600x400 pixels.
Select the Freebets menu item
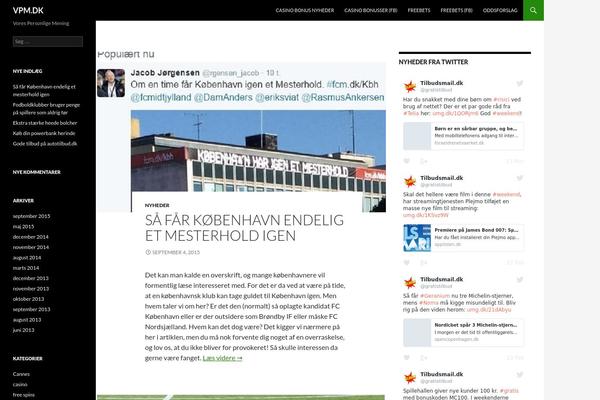(419, 10)
